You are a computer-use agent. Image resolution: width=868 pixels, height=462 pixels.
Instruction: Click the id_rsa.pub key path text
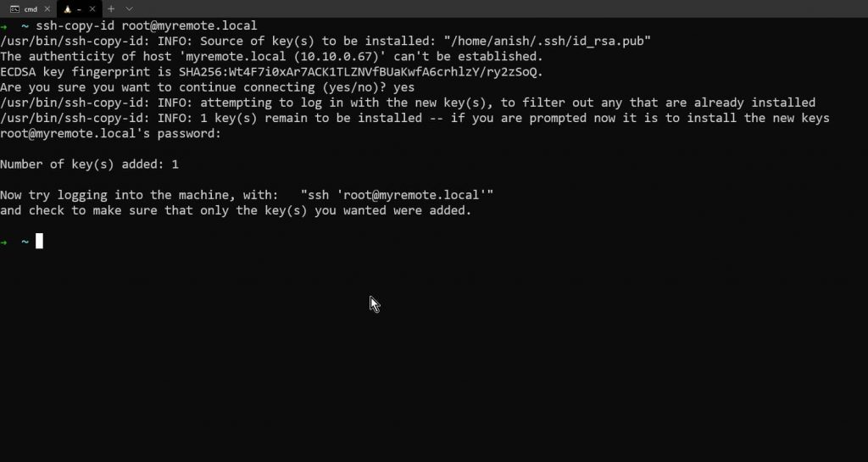pyautogui.click(x=548, y=41)
